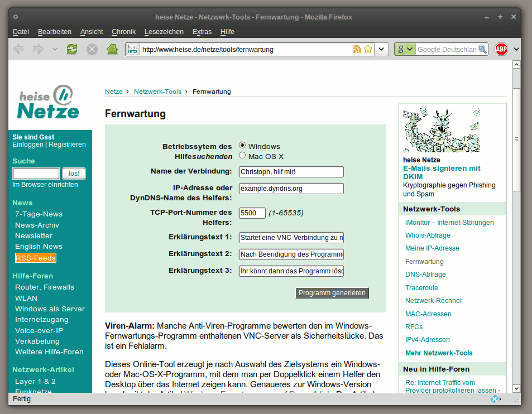Screen dimensions: 532x414
Task: Click the page scrollbar up arrow
Action: point(516,65)
